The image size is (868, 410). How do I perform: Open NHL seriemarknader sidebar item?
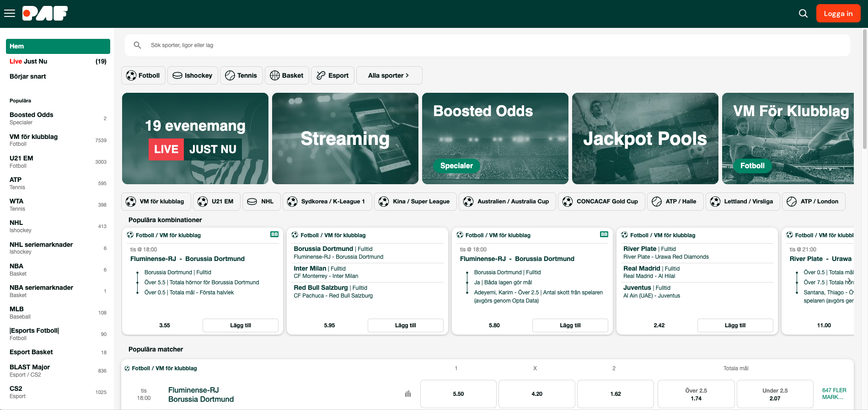58,248
